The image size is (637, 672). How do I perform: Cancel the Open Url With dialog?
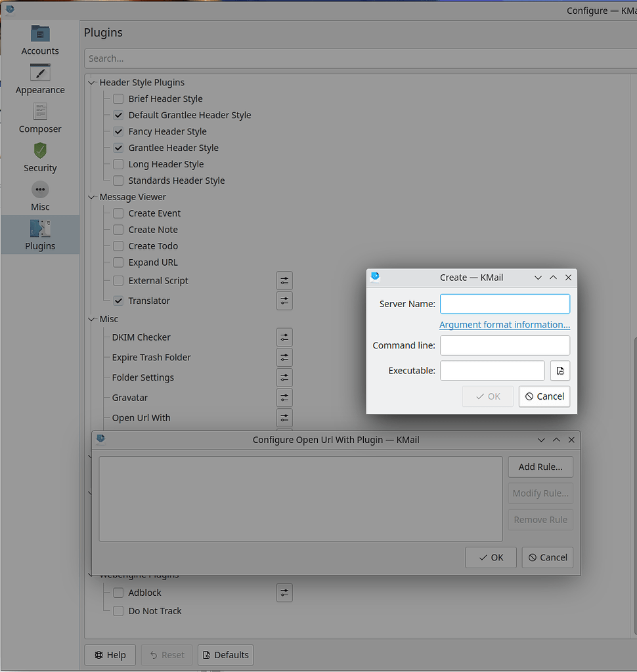click(547, 558)
